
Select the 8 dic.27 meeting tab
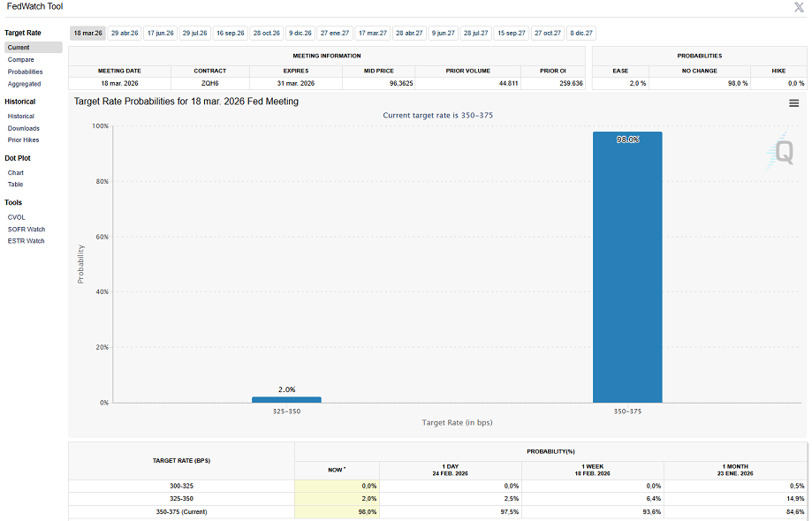pos(581,33)
